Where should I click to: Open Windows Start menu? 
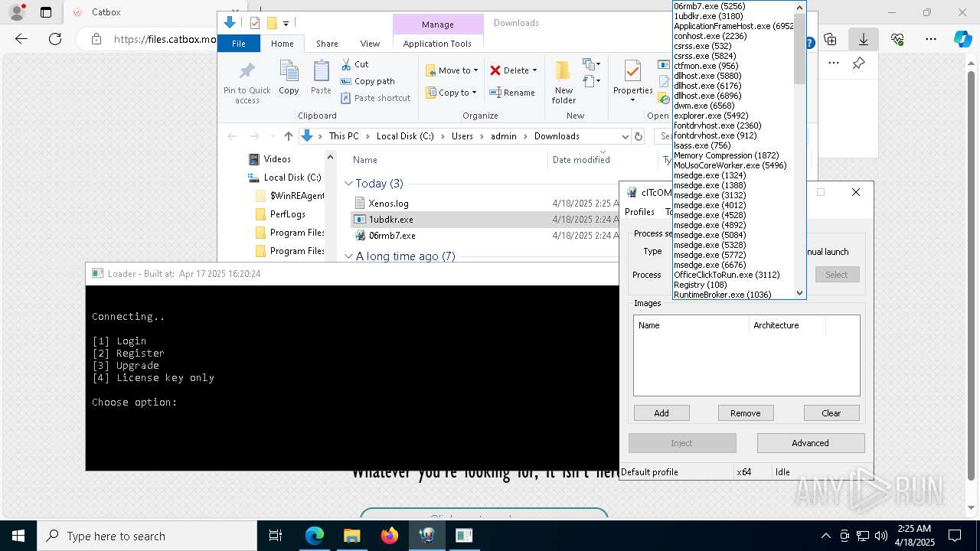pyautogui.click(x=18, y=536)
